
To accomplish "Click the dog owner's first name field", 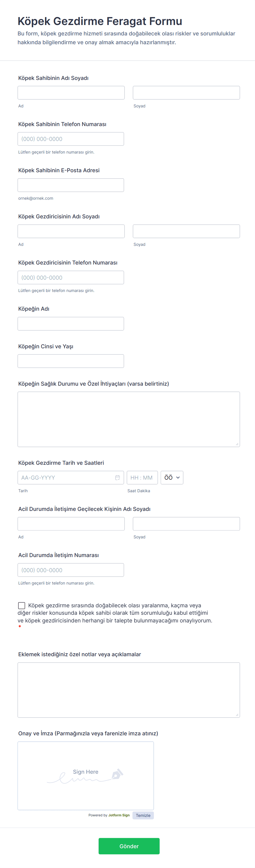I will tap(71, 93).
